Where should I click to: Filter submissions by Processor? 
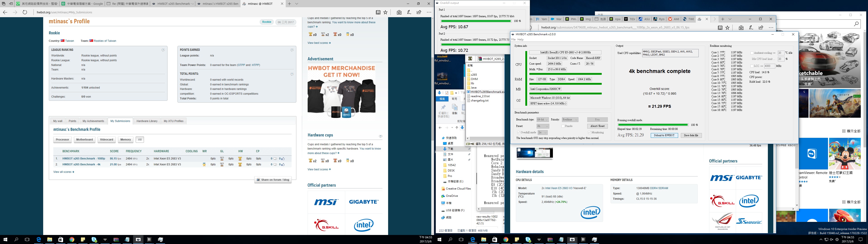(x=62, y=140)
